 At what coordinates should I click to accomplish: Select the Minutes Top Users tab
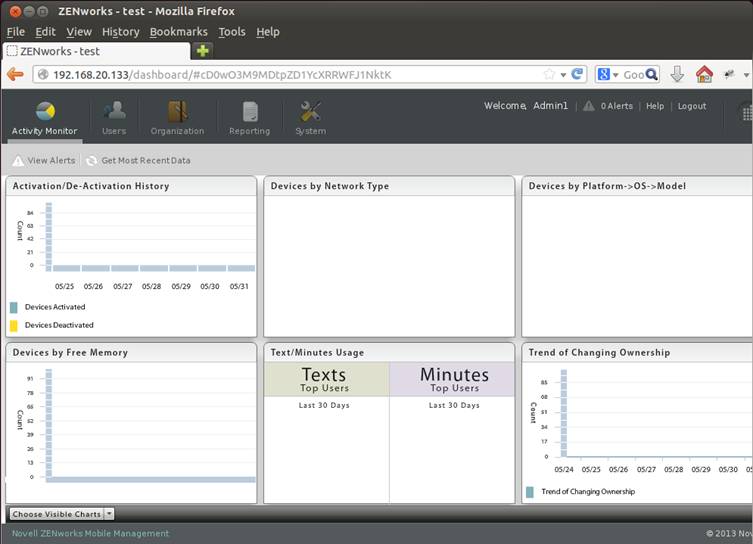click(452, 379)
